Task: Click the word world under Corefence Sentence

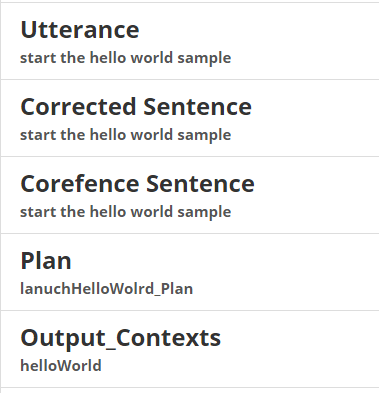Action: pos(152,212)
